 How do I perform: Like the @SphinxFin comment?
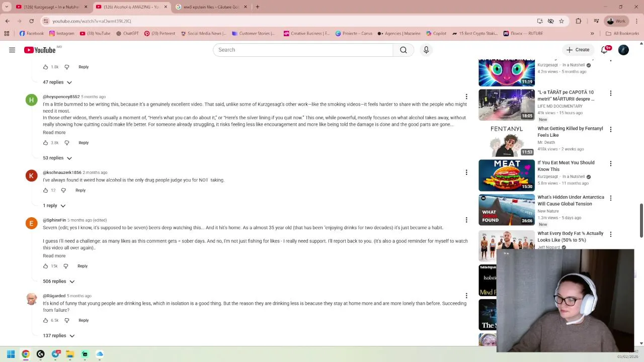click(x=45, y=266)
